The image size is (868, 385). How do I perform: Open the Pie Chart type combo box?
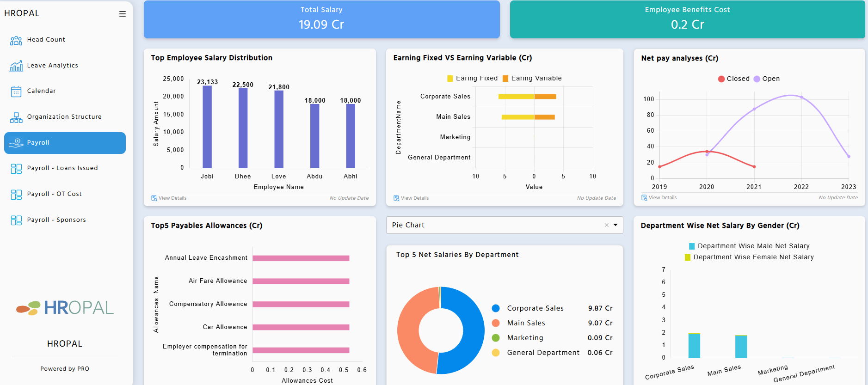[x=495, y=225]
